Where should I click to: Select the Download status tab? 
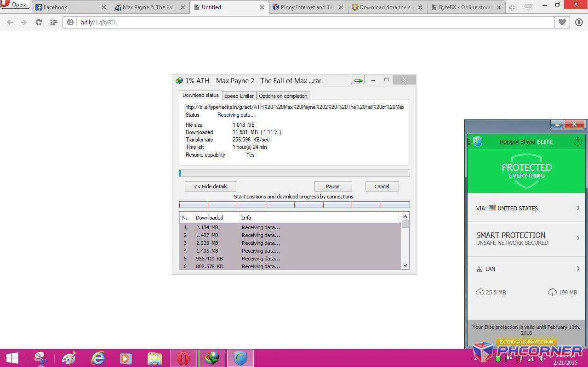point(200,95)
